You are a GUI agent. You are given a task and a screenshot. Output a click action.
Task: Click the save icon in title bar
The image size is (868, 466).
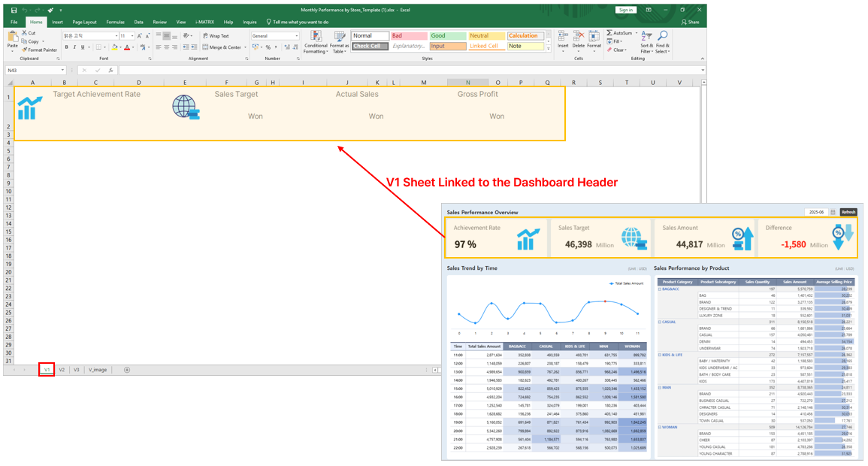[x=14, y=11]
